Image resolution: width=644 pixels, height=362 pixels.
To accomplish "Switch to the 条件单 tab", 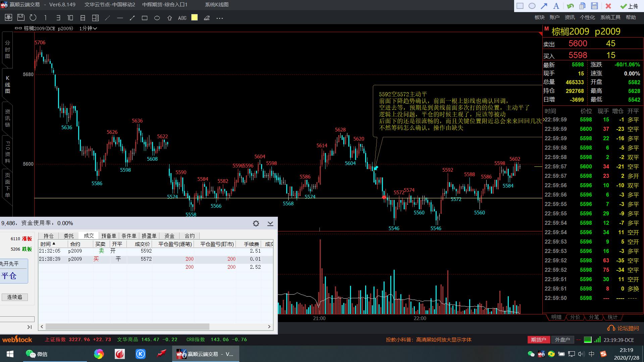I will coord(129,236).
